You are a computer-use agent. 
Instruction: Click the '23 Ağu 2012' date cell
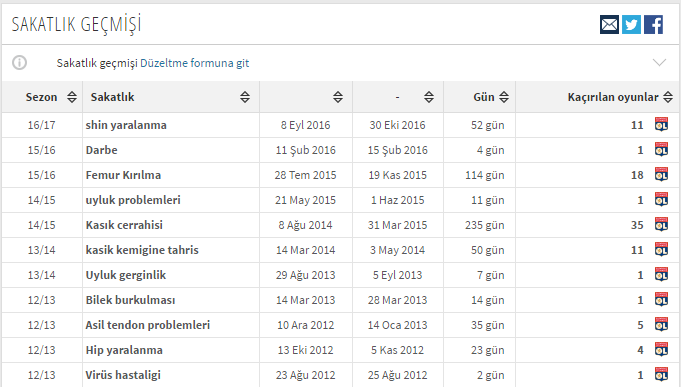[x=305, y=375]
